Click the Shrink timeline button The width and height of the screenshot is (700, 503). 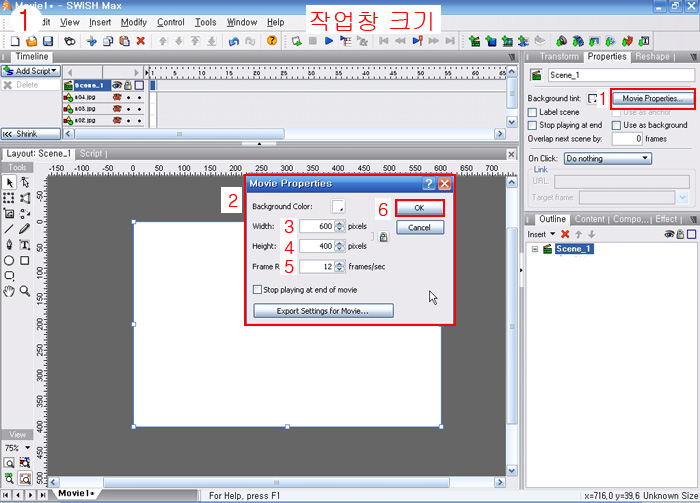[x=31, y=134]
